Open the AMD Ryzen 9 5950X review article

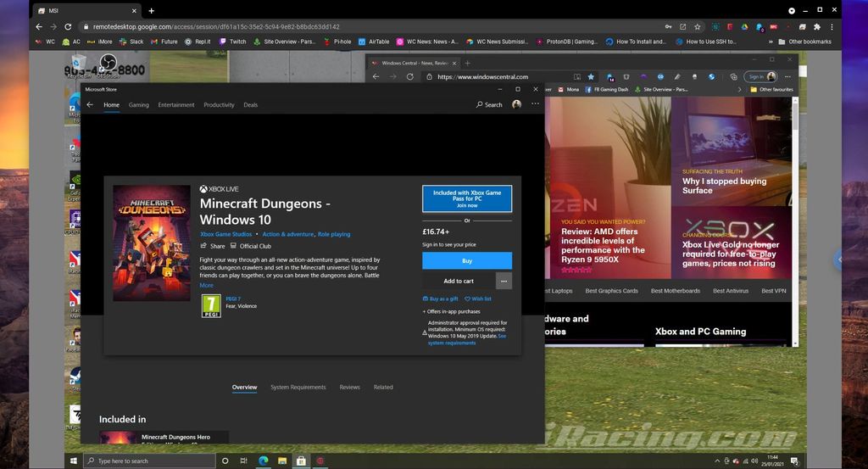[x=603, y=245]
